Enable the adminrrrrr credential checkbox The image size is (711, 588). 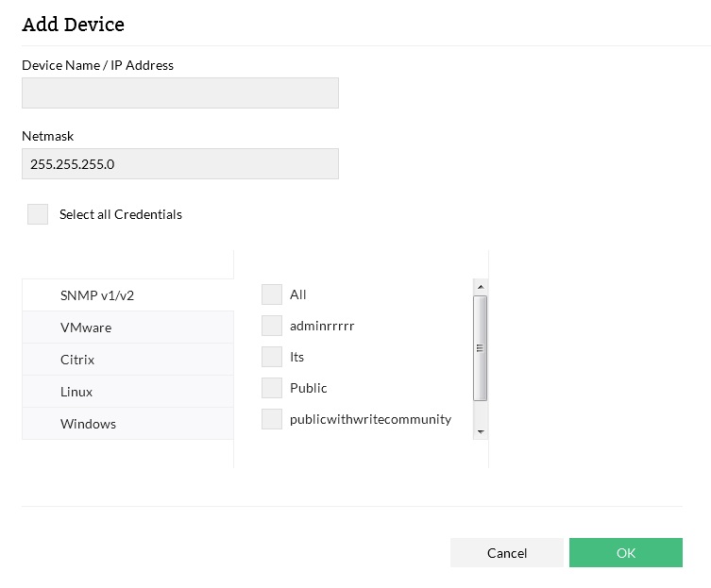click(272, 326)
